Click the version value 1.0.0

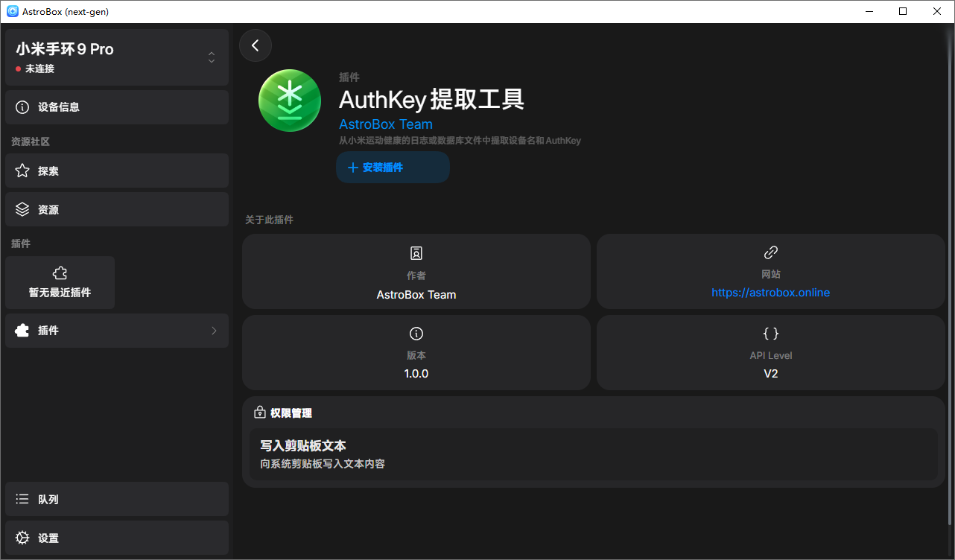pyautogui.click(x=416, y=374)
